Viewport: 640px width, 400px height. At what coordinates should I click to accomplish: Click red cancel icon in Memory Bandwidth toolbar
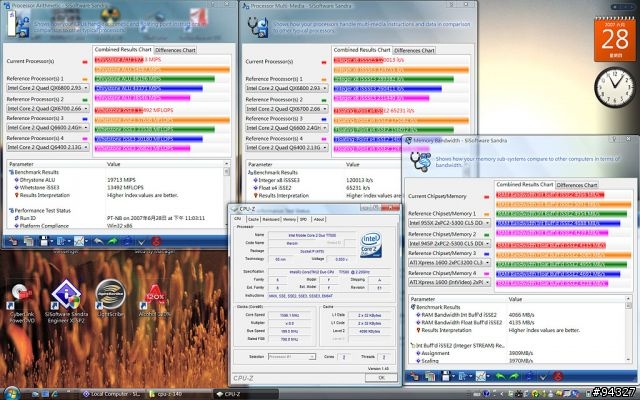tap(558, 376)
